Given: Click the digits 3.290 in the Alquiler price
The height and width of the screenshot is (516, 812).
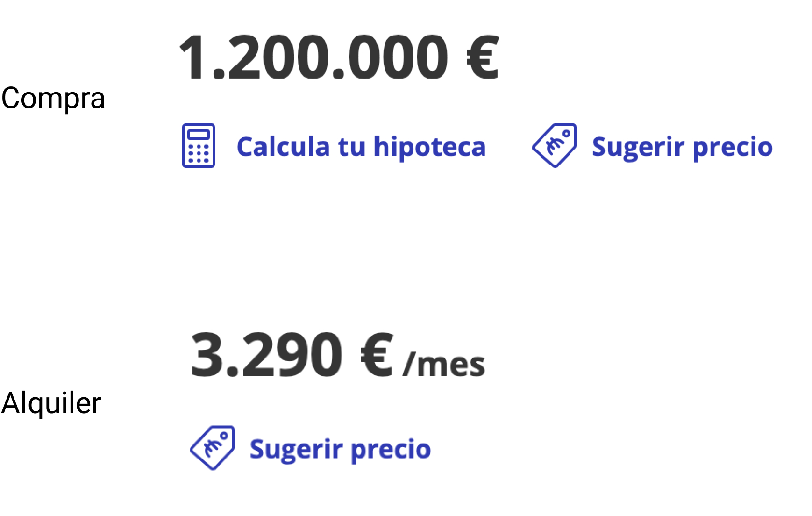Looking at the screenshot, I should [266, 355].
